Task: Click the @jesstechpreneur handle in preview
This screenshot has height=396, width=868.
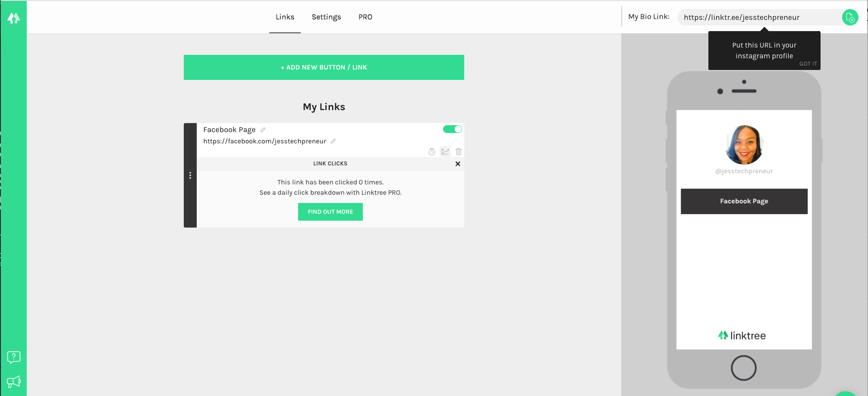Action: pyautogui.click(x=744, y=171)
